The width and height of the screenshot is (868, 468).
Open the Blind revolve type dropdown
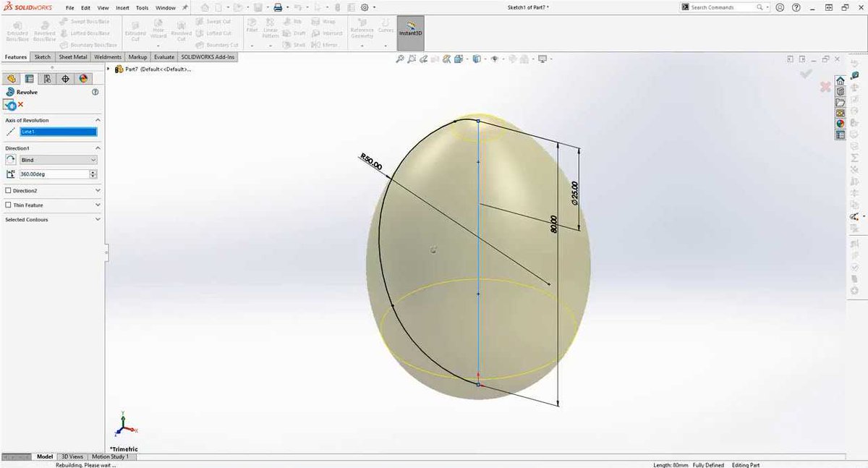pos(59,160)
